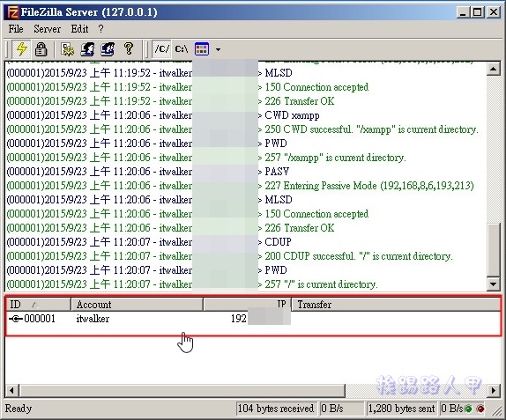
Task: Click the horizontal scrollbar thumb
Action: [x=182, y=391]
